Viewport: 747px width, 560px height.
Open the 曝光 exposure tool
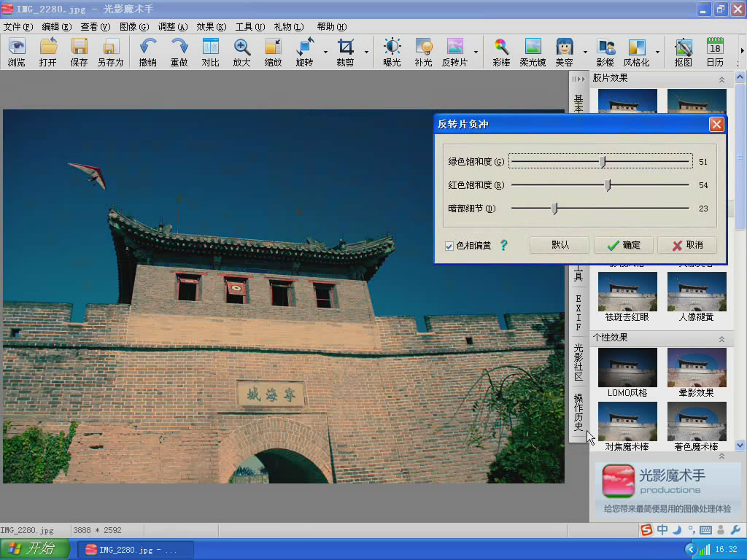[392, 52]
